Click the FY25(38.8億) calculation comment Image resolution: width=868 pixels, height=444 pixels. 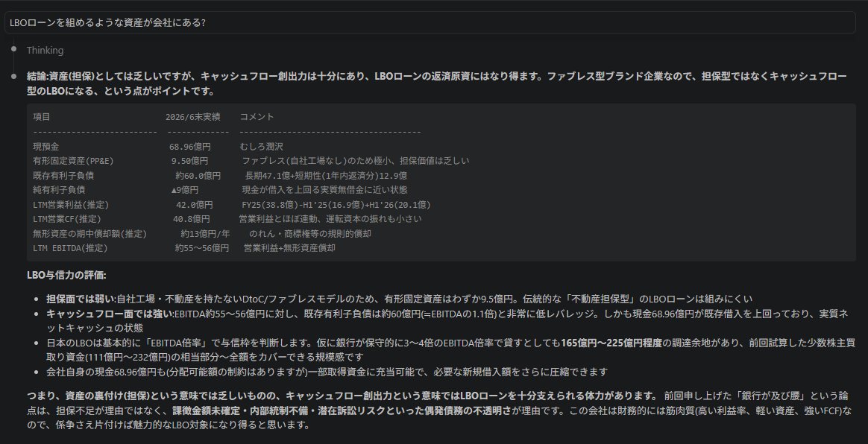336,205
